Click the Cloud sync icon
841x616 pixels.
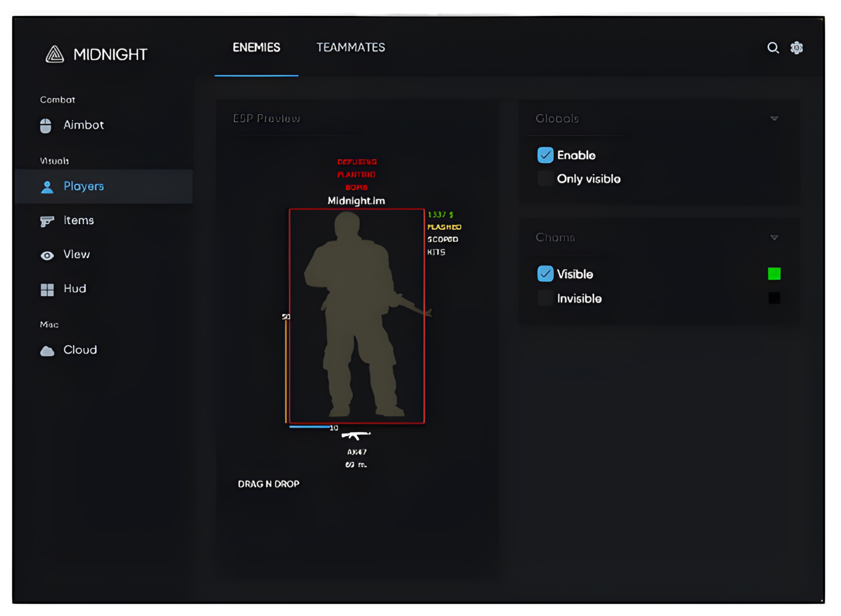tap(47, 350)
